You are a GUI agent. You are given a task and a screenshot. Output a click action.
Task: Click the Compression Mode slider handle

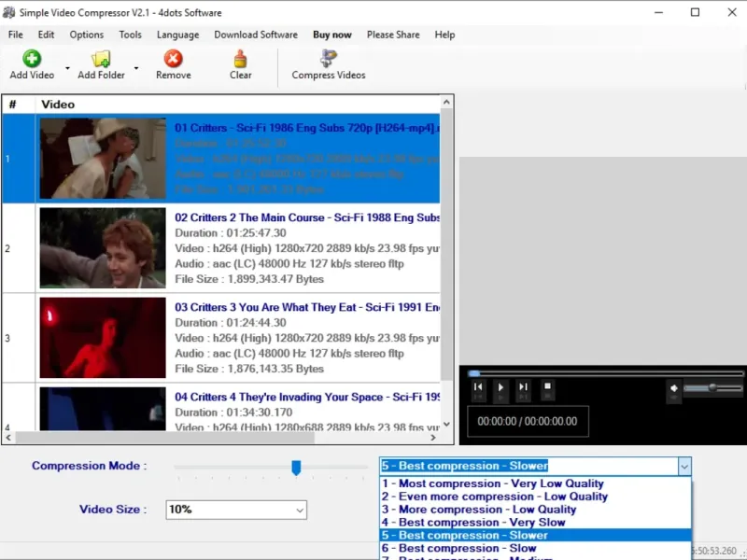(x=296, y=467)
